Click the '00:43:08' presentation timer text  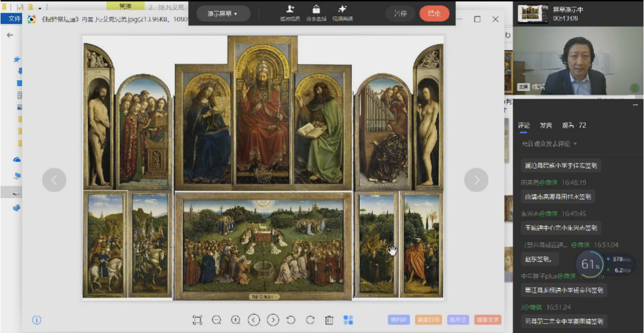565,18
